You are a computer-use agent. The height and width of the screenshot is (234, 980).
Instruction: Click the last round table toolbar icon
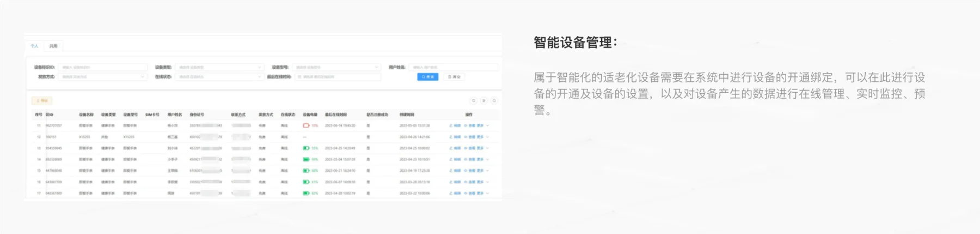coord(494,101)
